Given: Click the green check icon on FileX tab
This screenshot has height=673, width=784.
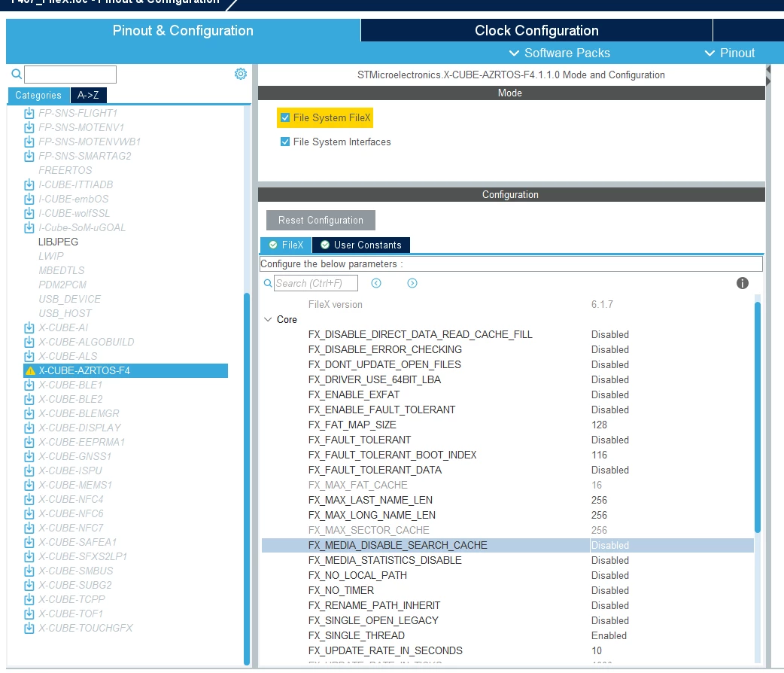Looking at the screenshot, I should pyautogui.click(x=273, y=245).
